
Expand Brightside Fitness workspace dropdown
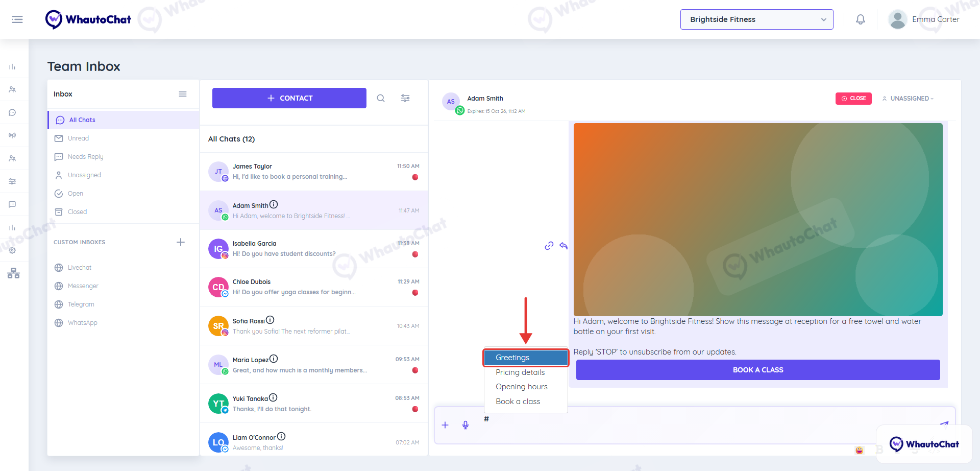click(756, 19)
